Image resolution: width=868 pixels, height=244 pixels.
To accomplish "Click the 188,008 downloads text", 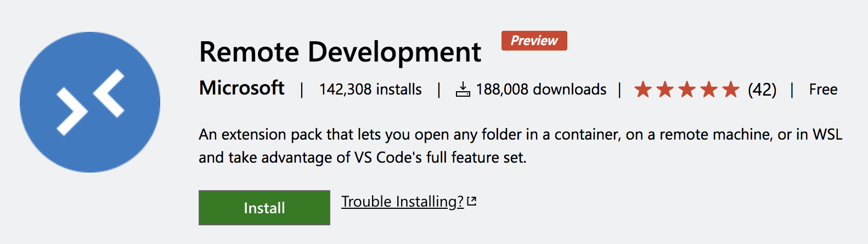I will [x=541, y=89].
